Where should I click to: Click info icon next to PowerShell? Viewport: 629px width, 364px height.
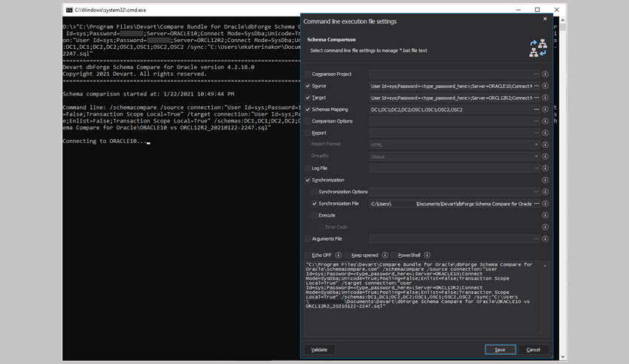[427, 255]
